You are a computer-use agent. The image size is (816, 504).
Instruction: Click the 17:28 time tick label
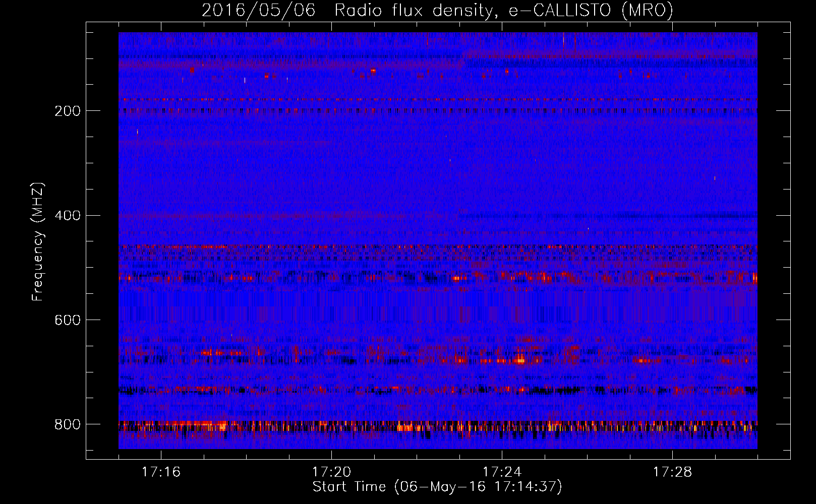[x=672, y=472]
